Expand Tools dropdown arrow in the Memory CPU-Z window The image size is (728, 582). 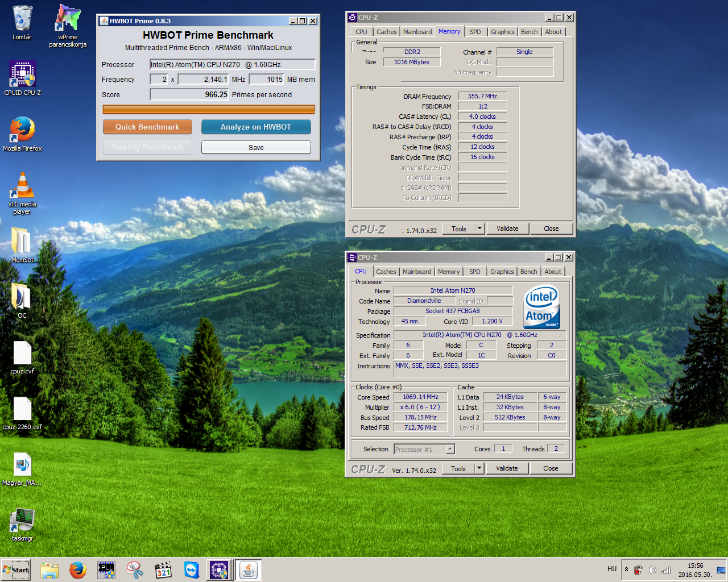479,228
